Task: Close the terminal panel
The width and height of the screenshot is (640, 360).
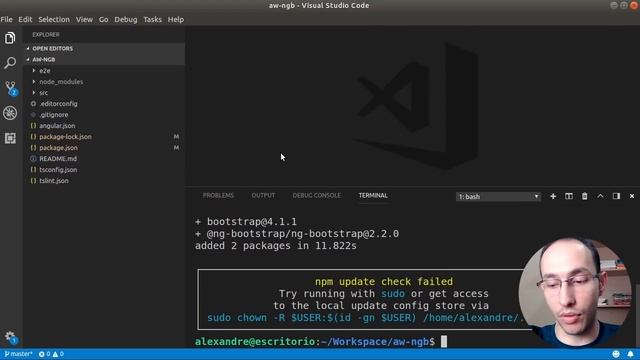Action: click(632, 196)
